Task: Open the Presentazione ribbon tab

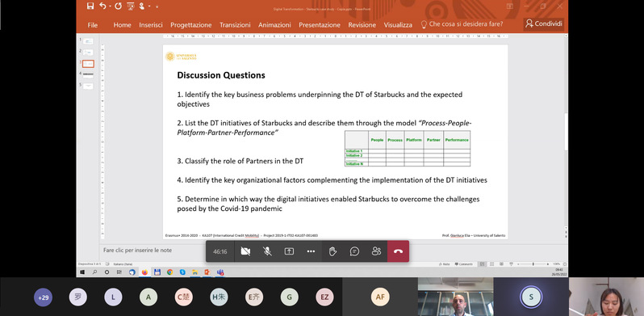Action: tap(320, 25)
